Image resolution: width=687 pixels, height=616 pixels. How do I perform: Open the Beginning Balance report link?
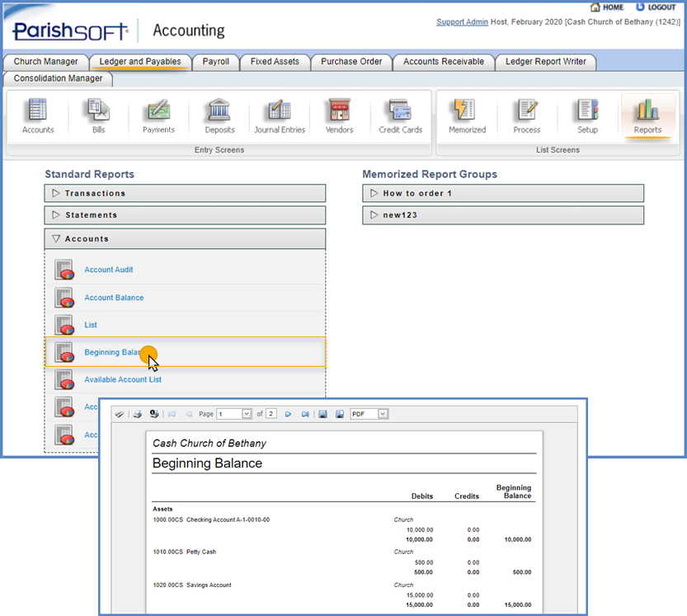(113, 352)
